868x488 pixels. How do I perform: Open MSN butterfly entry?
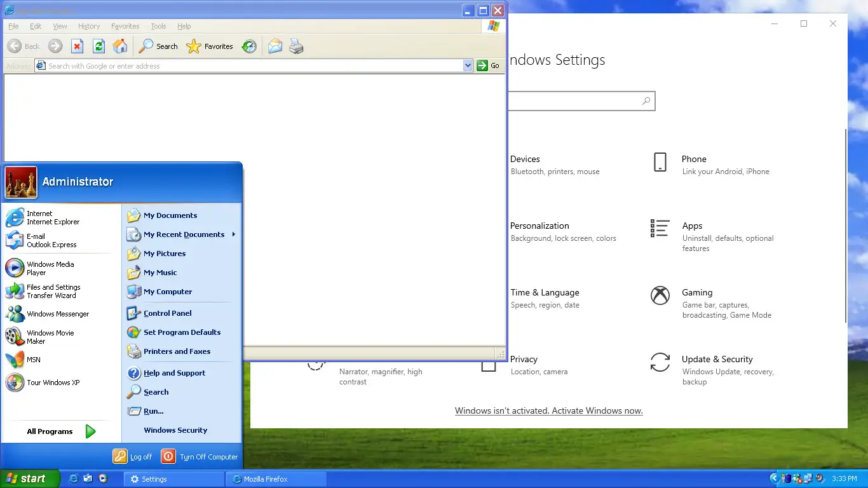coord(60,360)
